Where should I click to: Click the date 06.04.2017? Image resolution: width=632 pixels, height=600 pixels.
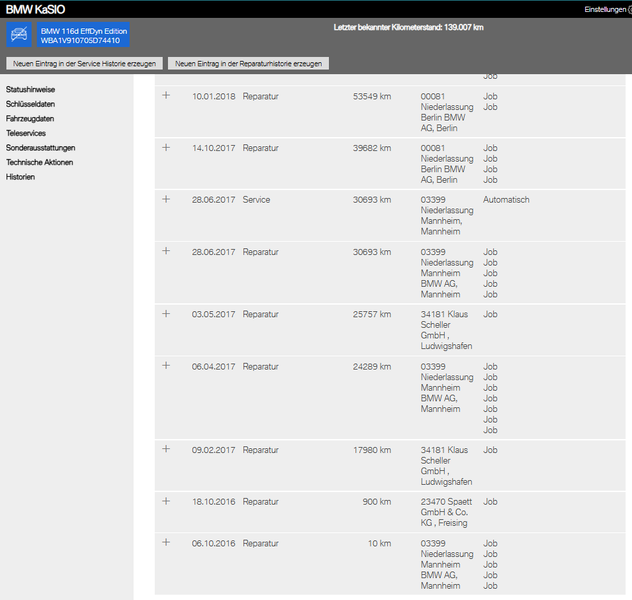[214, 367]
